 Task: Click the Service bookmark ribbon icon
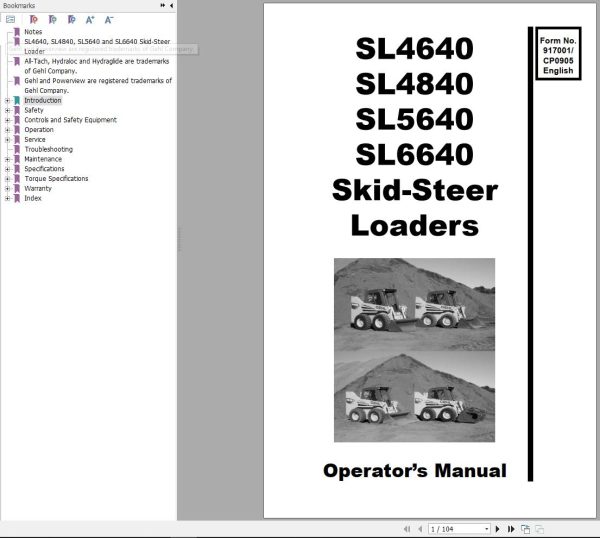point(17,140)
